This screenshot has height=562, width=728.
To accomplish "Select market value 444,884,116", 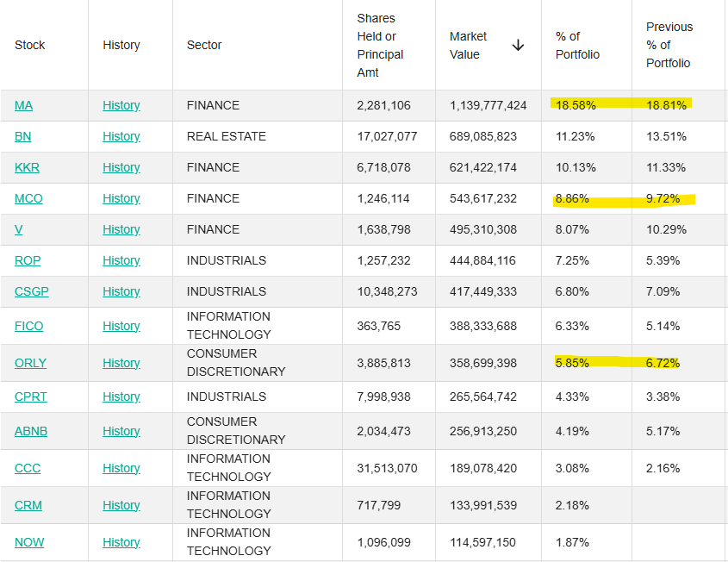I will point(482,260).
